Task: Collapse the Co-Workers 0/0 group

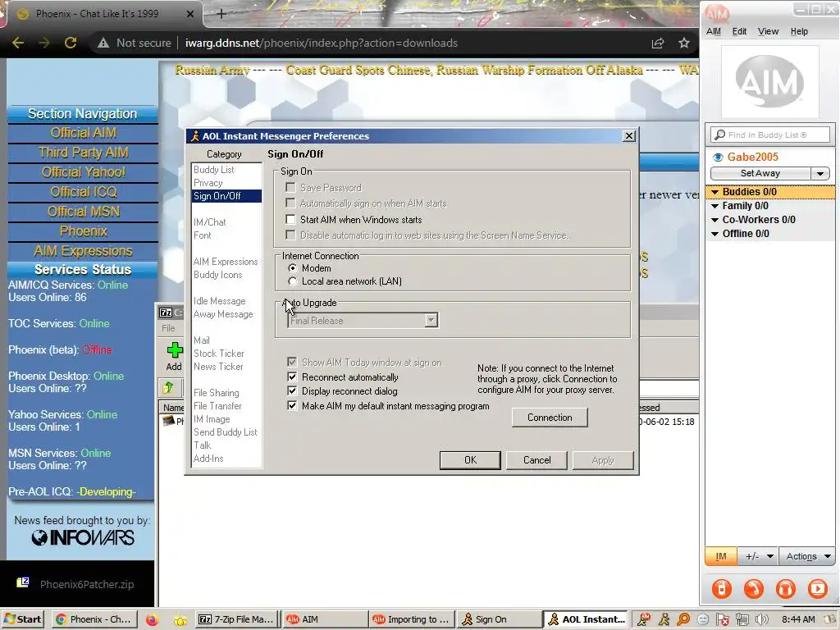Action: [714, 220]
